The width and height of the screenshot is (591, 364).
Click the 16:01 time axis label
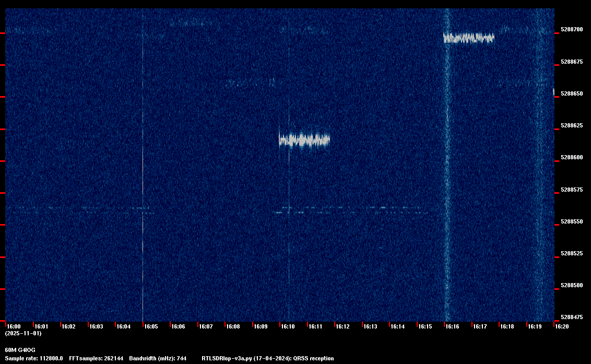pyautogui.click(x=41, y=326)
